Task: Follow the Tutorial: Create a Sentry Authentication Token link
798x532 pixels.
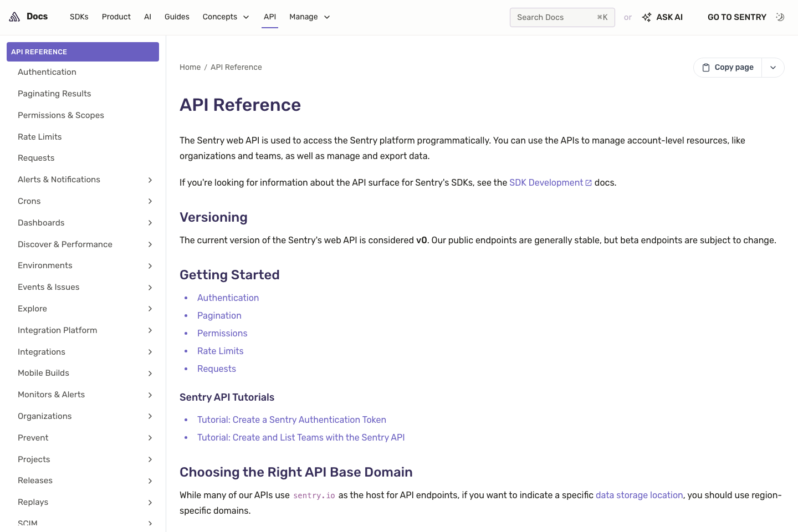Action: pos(291,420)
